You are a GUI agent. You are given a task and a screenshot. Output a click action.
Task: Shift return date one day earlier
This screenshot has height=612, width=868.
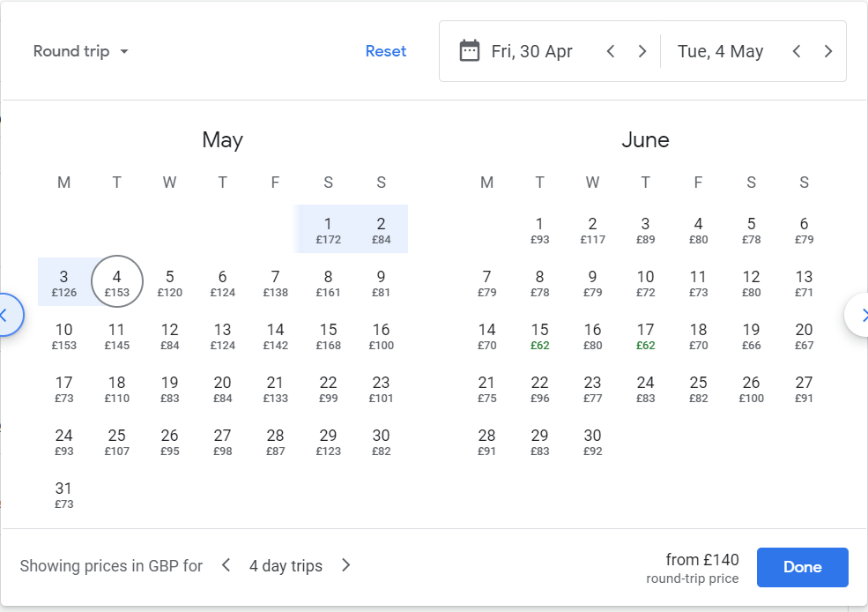point(797,51)
